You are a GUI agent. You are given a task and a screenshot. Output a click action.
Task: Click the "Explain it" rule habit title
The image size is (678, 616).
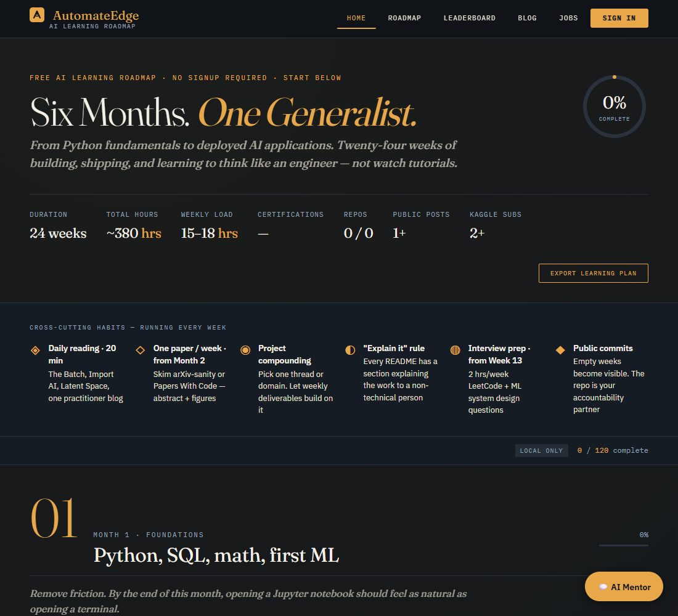(394, 349)
